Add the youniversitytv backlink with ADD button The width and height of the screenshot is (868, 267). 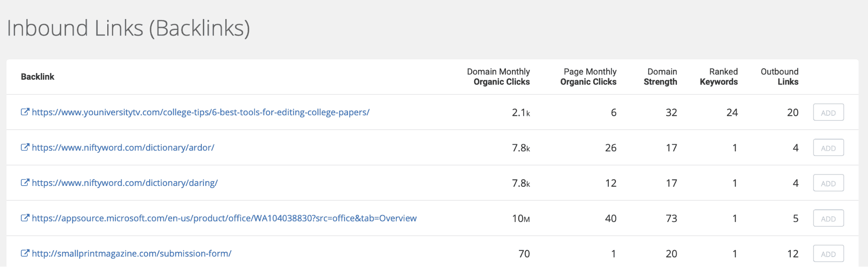[x=828, y=112]
